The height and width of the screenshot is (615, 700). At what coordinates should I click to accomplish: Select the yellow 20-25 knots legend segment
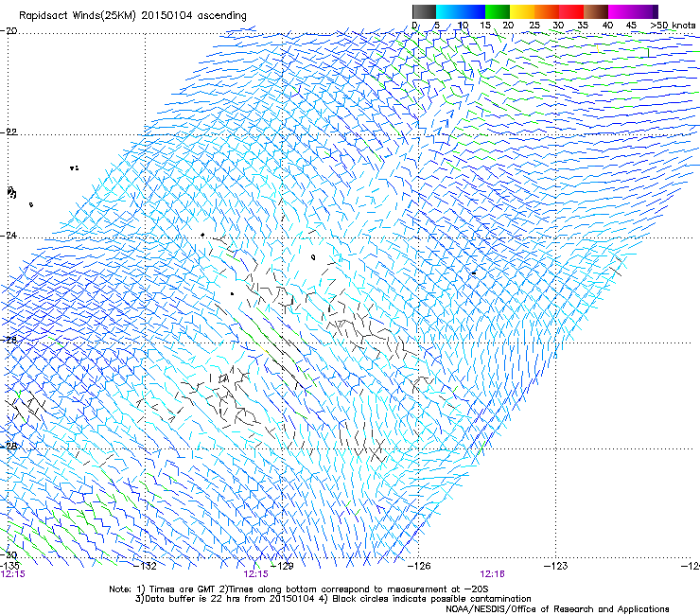[522, 11]
